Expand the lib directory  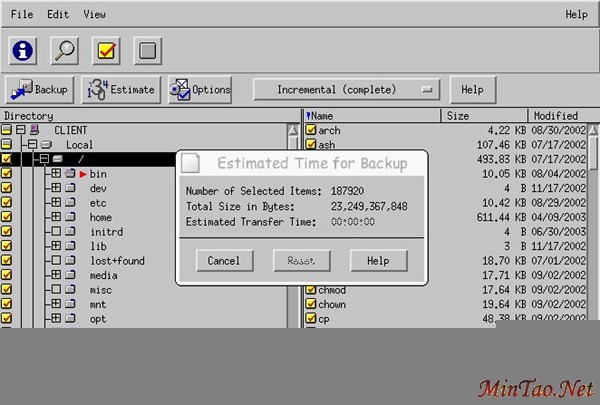coord(56,246)
